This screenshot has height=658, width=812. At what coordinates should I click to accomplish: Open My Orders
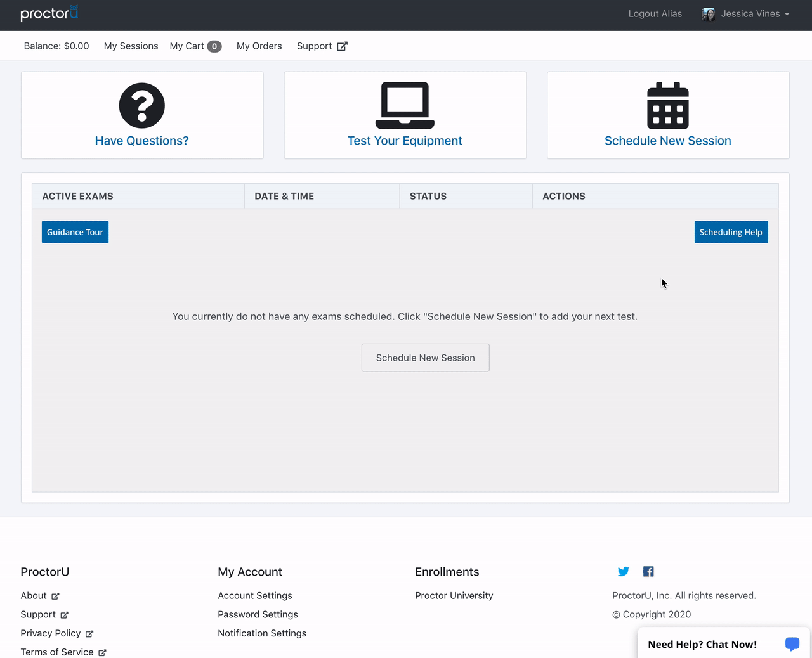[259, 46]
